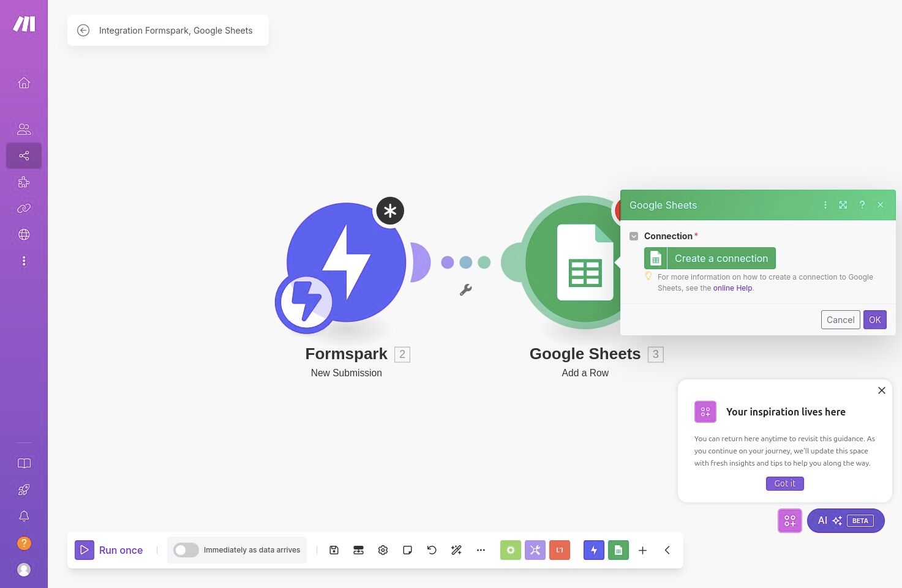Open the online Help link
902x588 pixels.
[732, 288]
